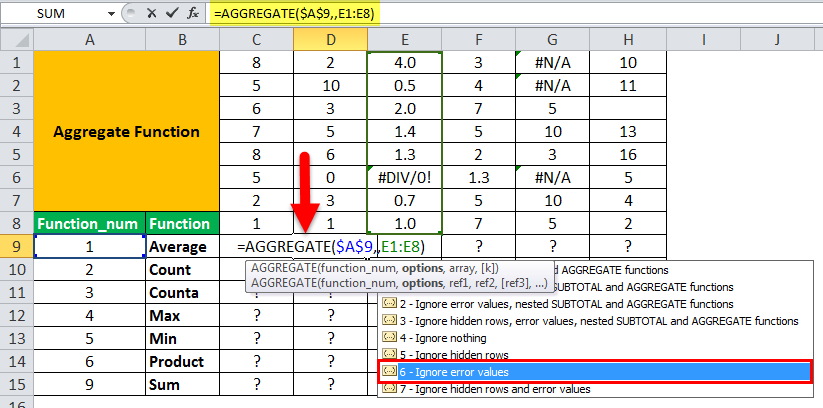The width and height of the screenshot is (823, 408).
Task: Select row 1 header
Action: [x=17, y=62]
